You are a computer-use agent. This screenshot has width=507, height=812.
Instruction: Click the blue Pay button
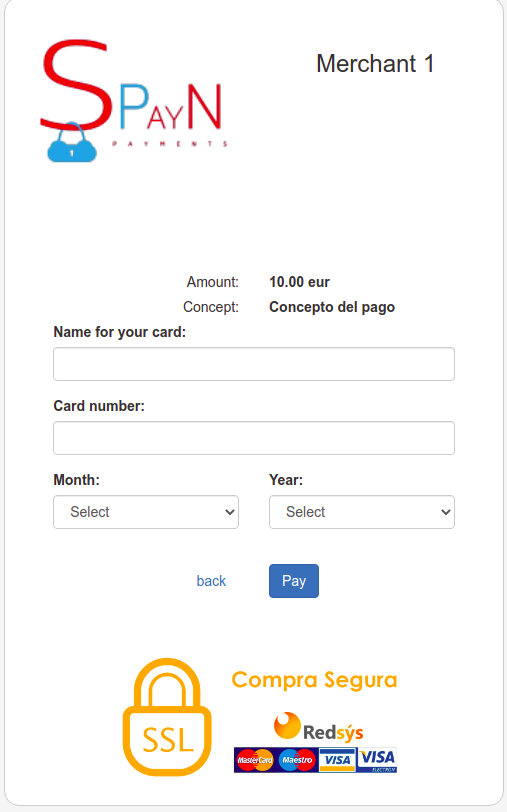(294, 581)
